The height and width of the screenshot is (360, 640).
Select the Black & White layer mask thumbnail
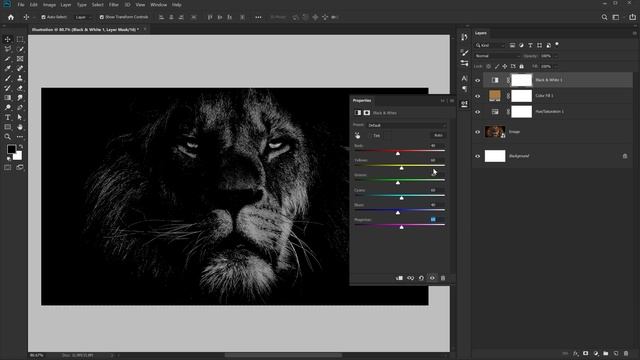pos(522,80)
